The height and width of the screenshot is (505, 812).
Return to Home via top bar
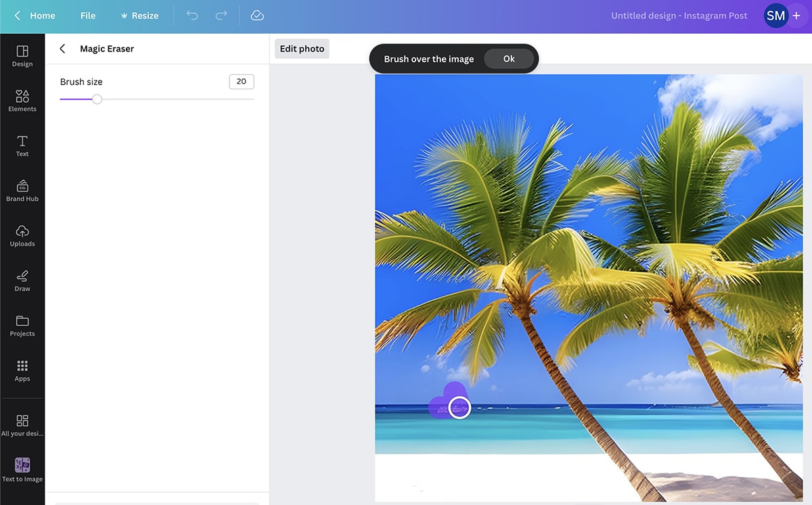[x=35, y=16]
